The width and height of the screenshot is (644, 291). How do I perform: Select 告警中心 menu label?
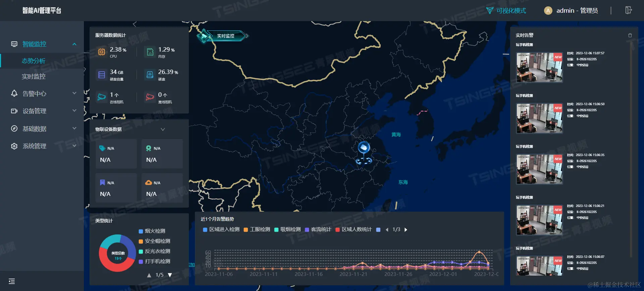[34, 94]
